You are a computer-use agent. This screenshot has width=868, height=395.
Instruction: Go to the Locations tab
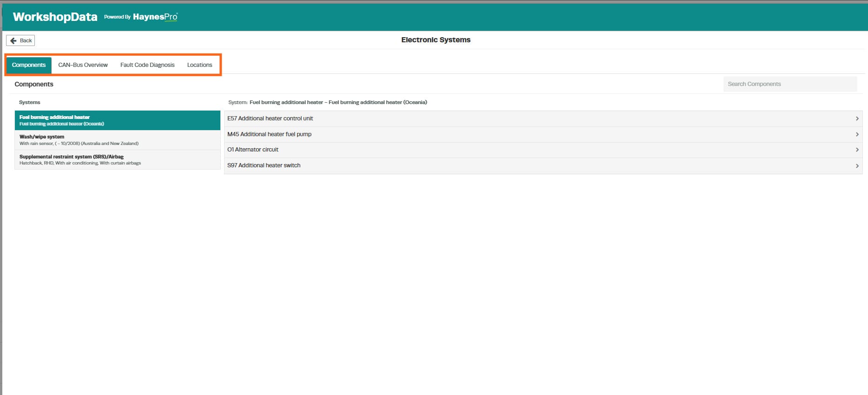coord(199,65)
